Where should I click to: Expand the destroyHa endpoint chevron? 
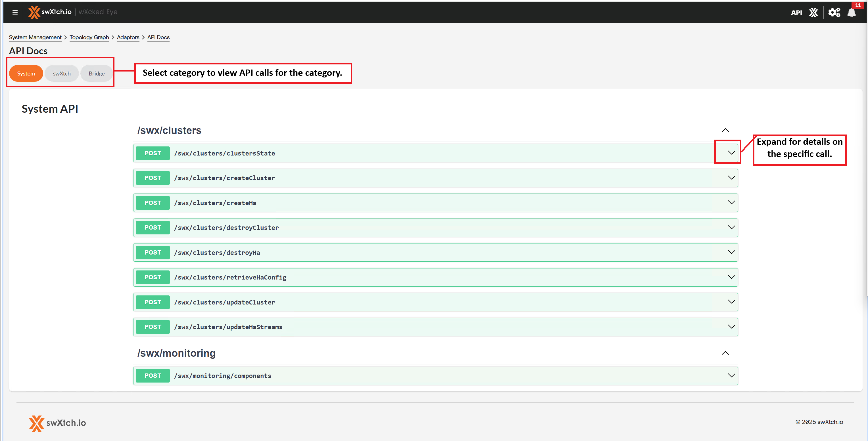(x=731, y=252)
